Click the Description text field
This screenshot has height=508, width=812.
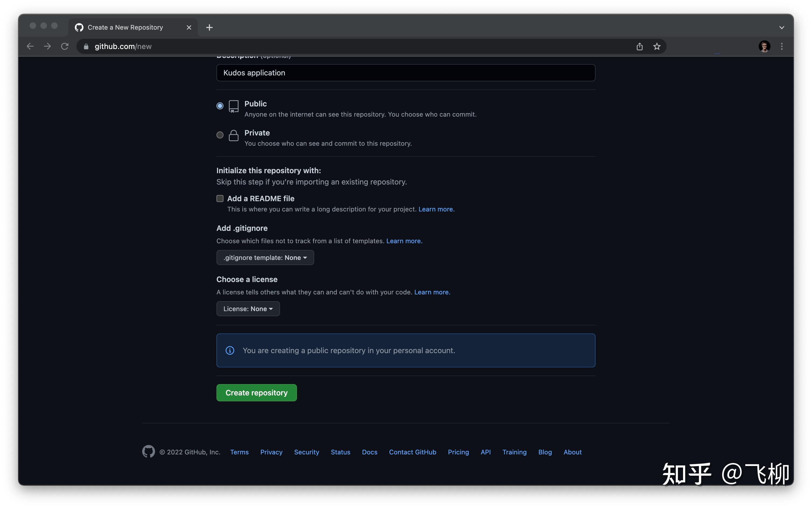pos(405,73)
